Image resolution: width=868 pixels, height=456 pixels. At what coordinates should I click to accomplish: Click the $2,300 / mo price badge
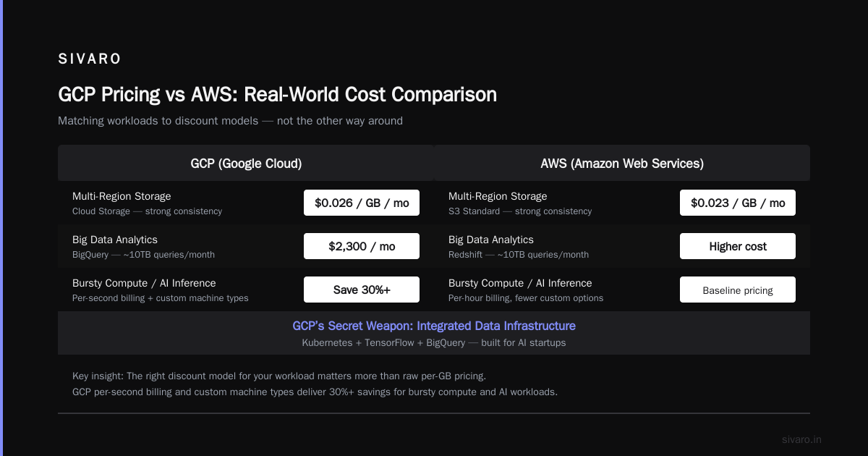(362, 246)
